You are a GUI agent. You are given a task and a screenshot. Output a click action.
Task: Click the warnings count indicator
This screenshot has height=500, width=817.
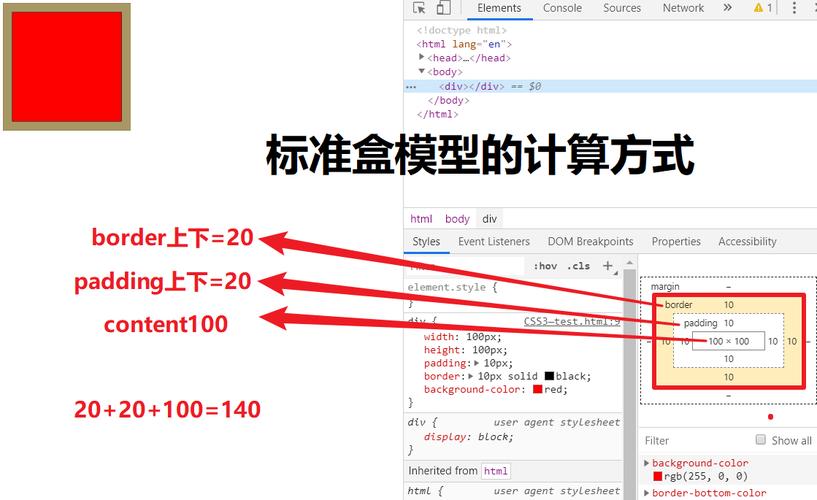762,8
